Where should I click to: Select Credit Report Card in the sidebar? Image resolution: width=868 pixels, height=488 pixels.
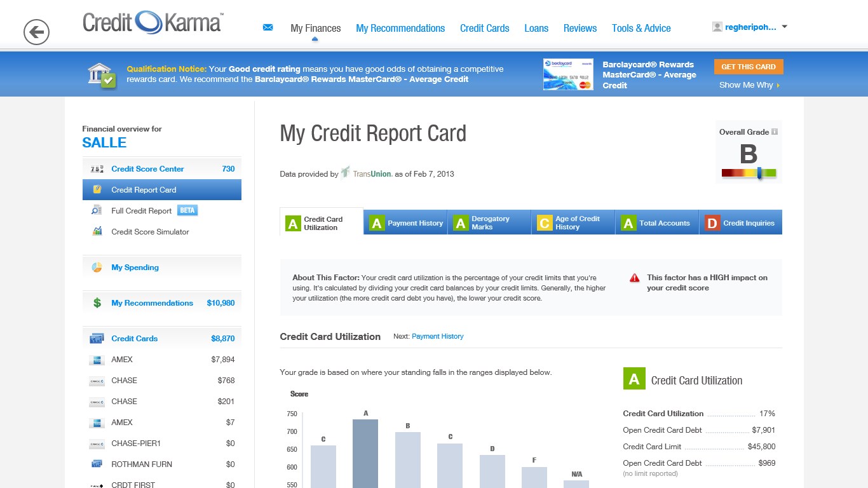[162, 190]
